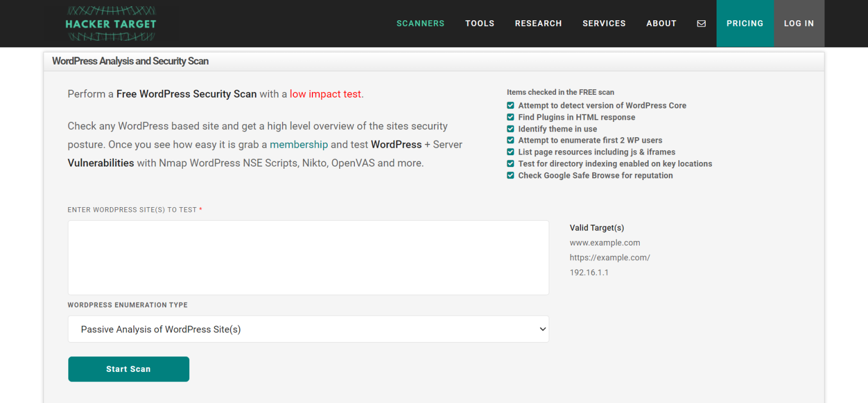Click the 'Free WordPress Security Scan' bold text
Screen dimensions: 868x403
pyautogui.click(x=186, y=94)
